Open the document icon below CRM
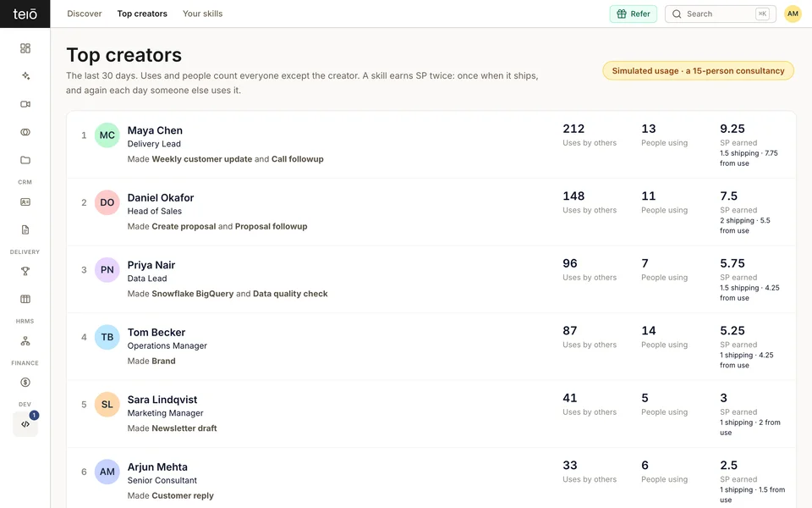This screenshot has height=508, width=812. 25,229
